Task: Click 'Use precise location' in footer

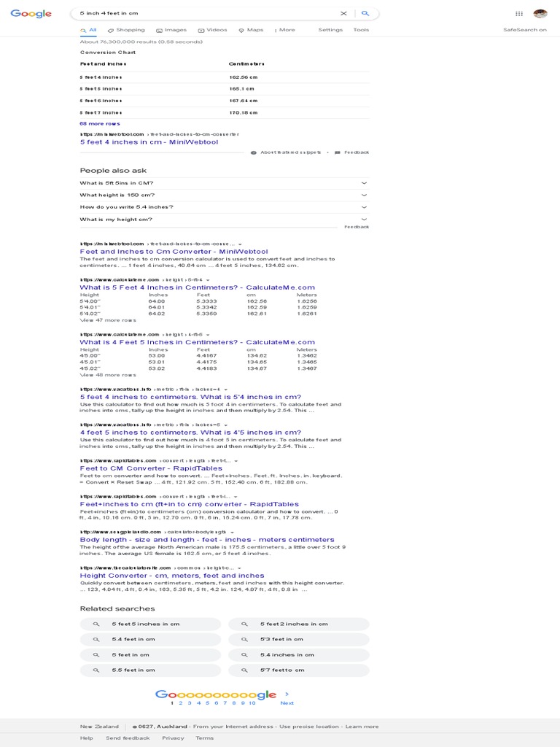Action: (309, 727)
